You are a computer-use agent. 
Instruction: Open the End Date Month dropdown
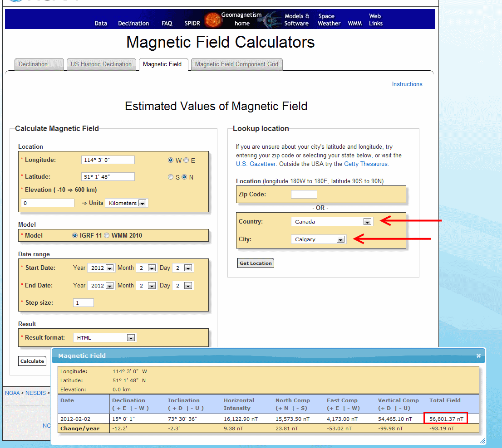[x=146, y=286]
